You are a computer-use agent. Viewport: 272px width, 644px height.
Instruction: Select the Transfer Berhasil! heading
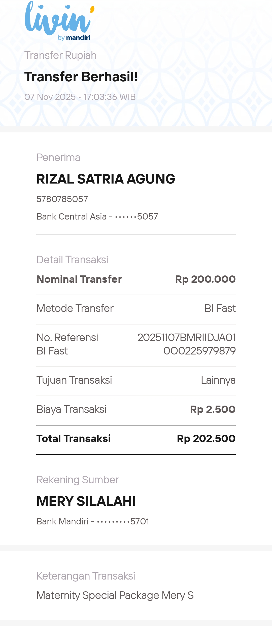[81, 77]
